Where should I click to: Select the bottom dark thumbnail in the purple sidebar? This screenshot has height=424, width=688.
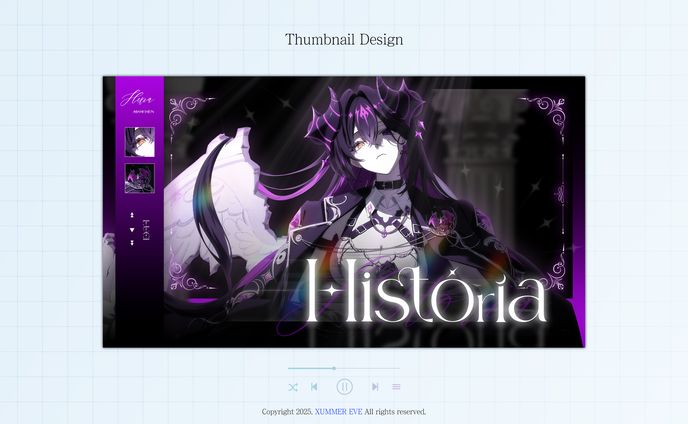click(x=140, y=179)
